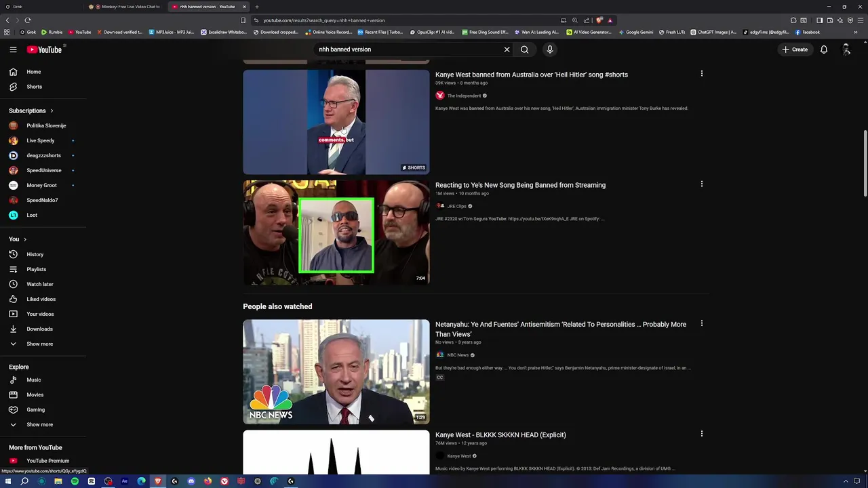Click the Create button

795,49
